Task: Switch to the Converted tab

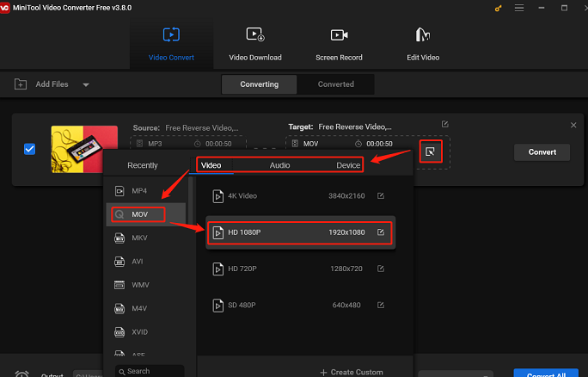Action: (x=336, y=84)
